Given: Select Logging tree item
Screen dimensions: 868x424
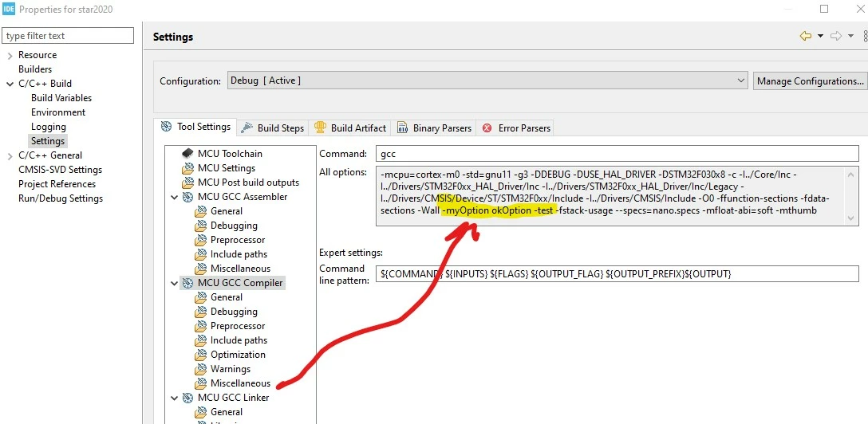Looking at the screenshot, I should (48, 127).
